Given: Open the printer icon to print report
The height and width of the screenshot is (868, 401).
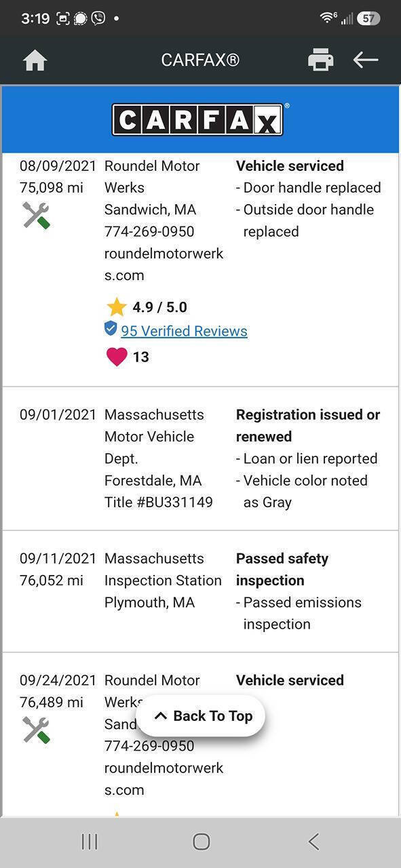Looking at the screenshot, I should (320, 60).
